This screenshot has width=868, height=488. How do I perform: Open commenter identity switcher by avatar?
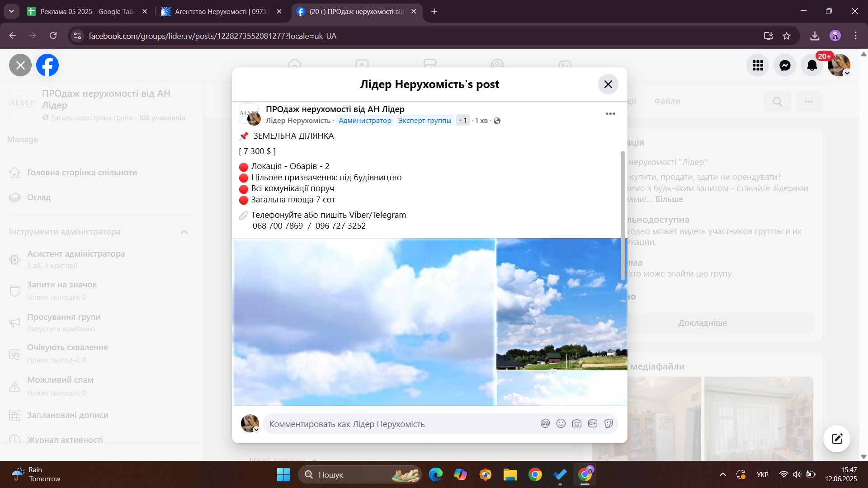tap(250, 423)
